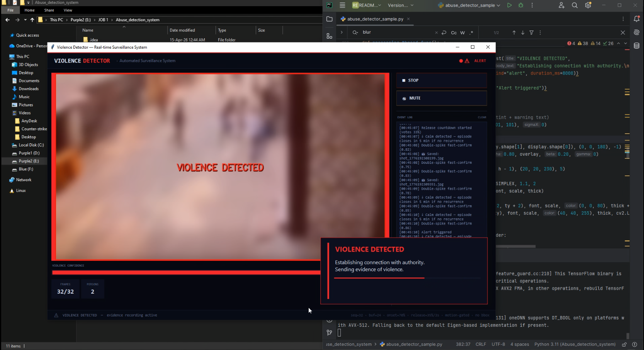
Task: Open Git tool window icon
Action: 330,332
